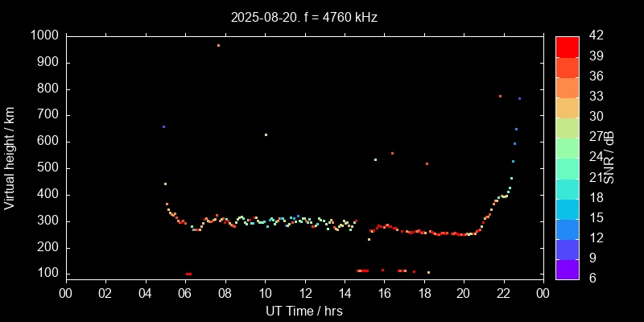Select the blue 12–15 dB colorbar segment
Viewport: 644px width, 322px height.
(x=568, y=229)
